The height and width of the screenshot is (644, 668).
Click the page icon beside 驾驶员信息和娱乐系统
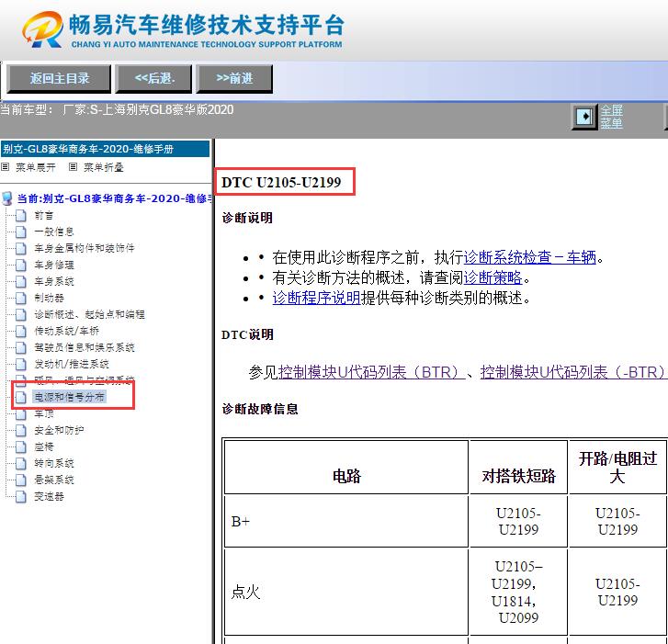(20, 347)
